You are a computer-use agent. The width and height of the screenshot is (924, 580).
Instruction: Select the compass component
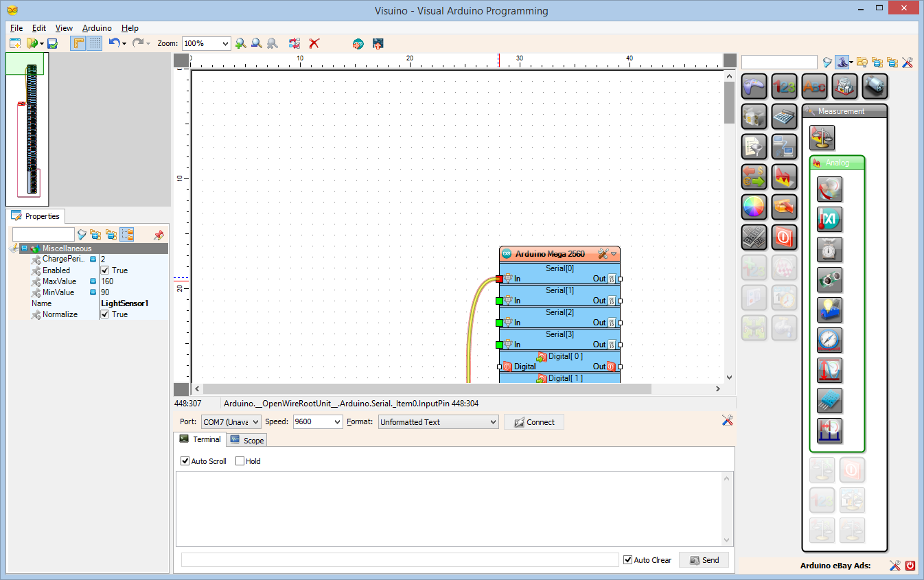(830, 340)
